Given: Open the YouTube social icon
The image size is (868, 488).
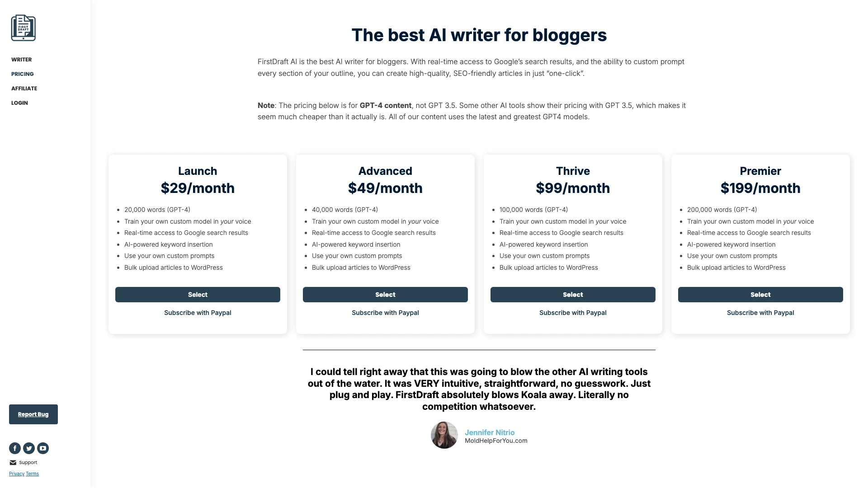Looking at the screenshot, I should (x=42, y=448).
